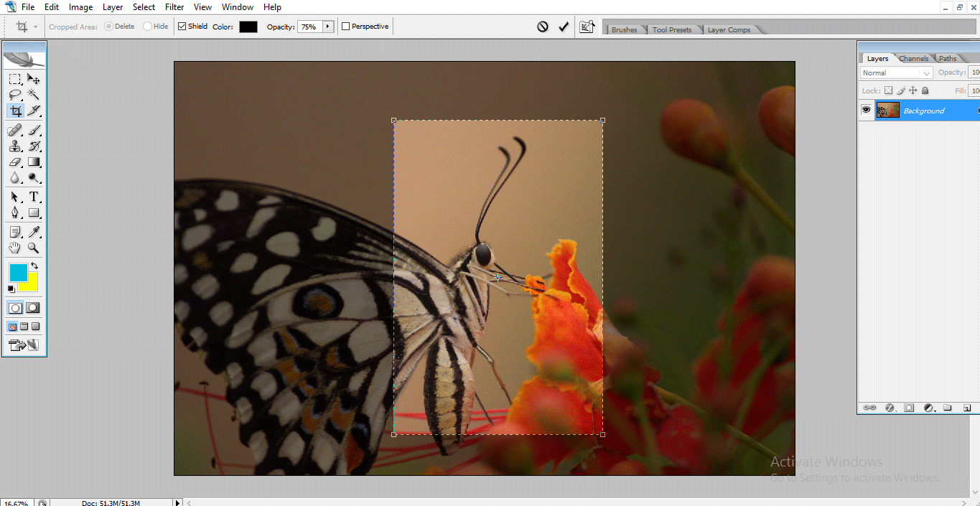
Task: Select the Healing Brush tool
Action: tap(15, 131)
